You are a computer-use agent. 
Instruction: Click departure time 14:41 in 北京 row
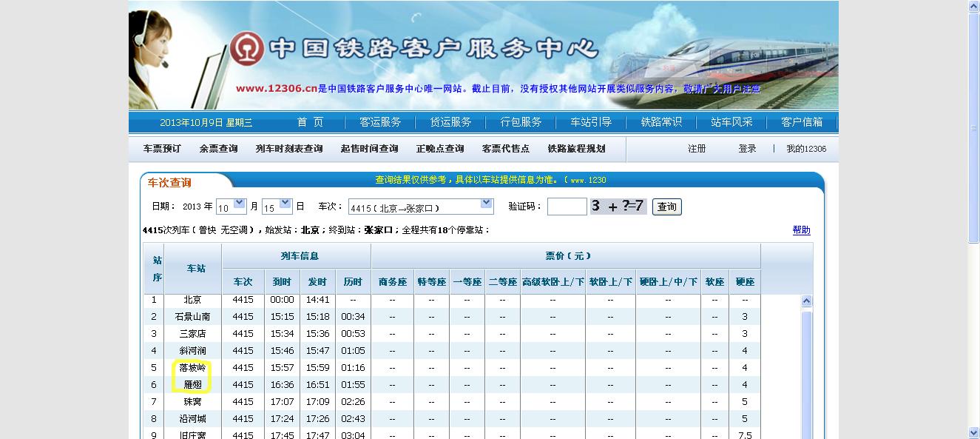coord(317,300)
